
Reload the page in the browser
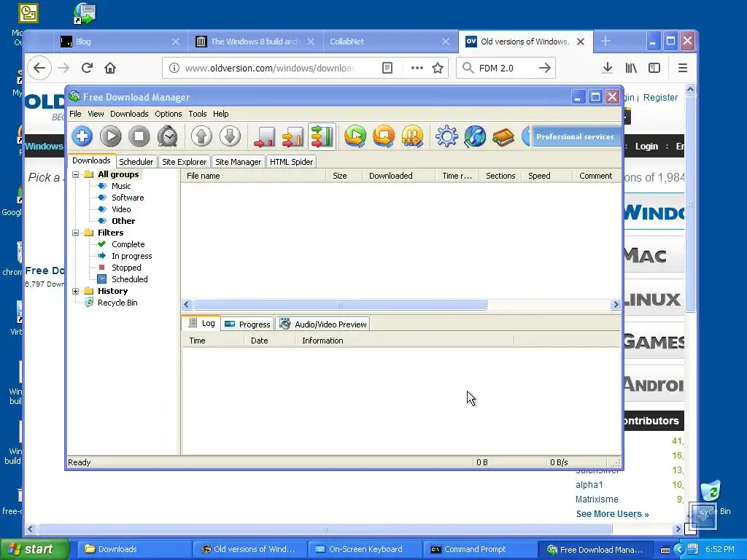(x=87, y=68)
